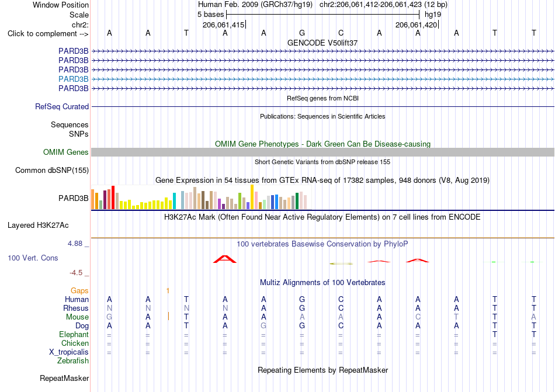This screenshot has height=392, width=555.
Task: Click the OMIM Gene Phenotypes green title
Action: click(322, 144)
